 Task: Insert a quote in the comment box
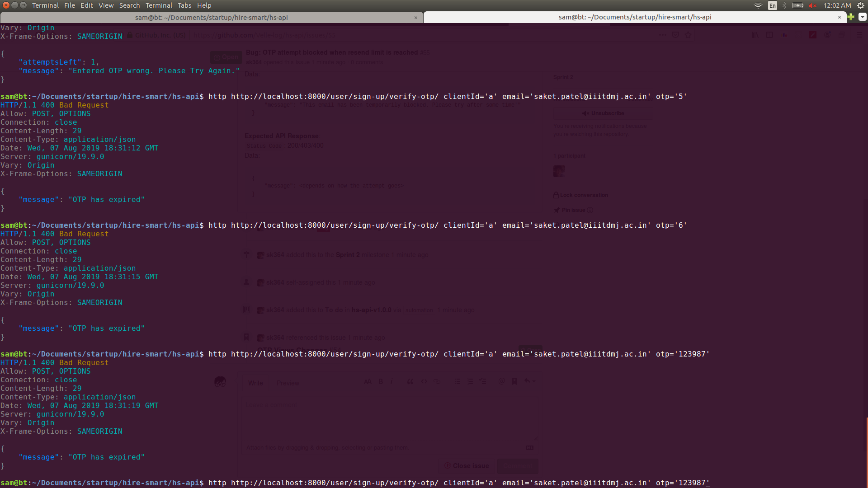(x=410, y=381)
